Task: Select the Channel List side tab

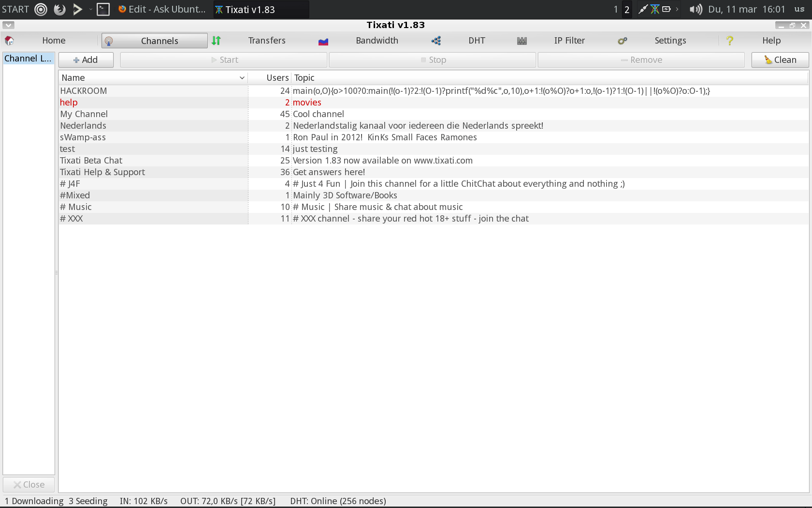Action: pyautogui.click(x=29, y=59)
